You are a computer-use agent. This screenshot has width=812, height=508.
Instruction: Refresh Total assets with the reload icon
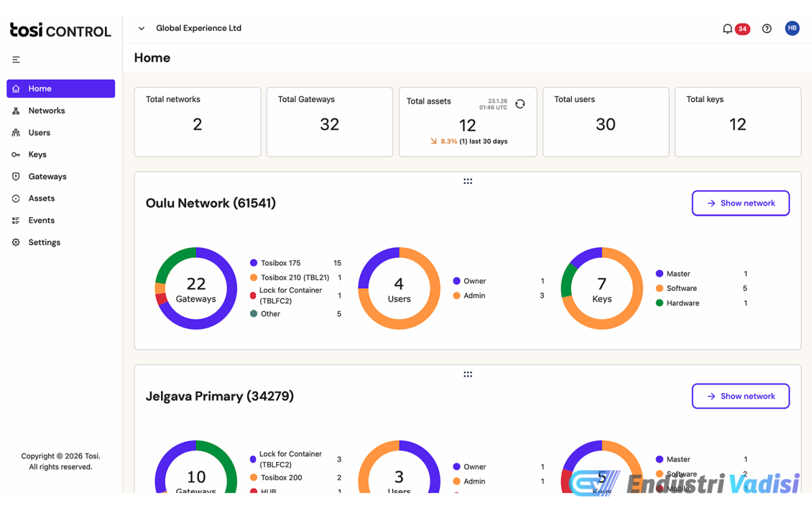520,104
